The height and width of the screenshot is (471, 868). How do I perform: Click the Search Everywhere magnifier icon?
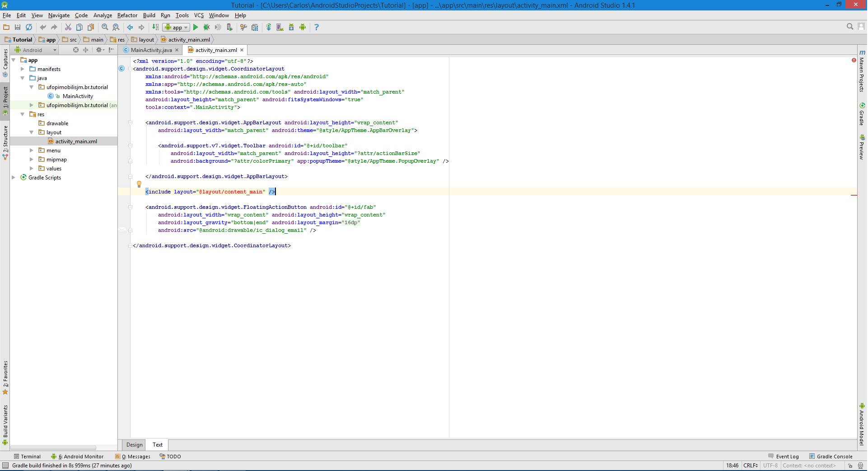click(x=850, y=27)
